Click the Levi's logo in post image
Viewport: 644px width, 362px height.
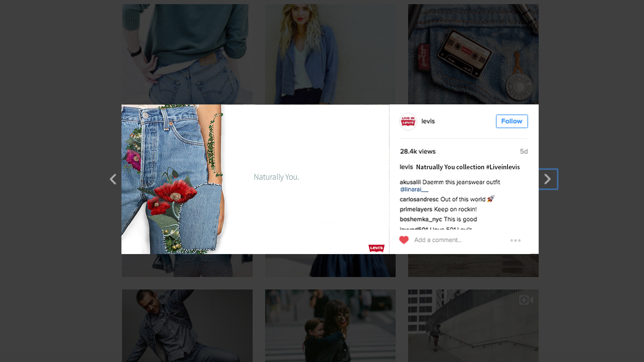376,248
